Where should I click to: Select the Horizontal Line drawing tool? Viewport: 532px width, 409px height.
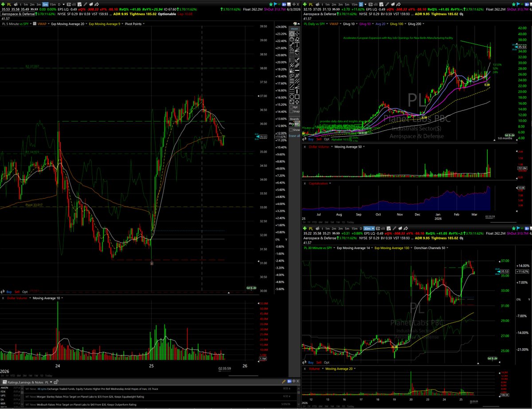[x=297, y=71]
